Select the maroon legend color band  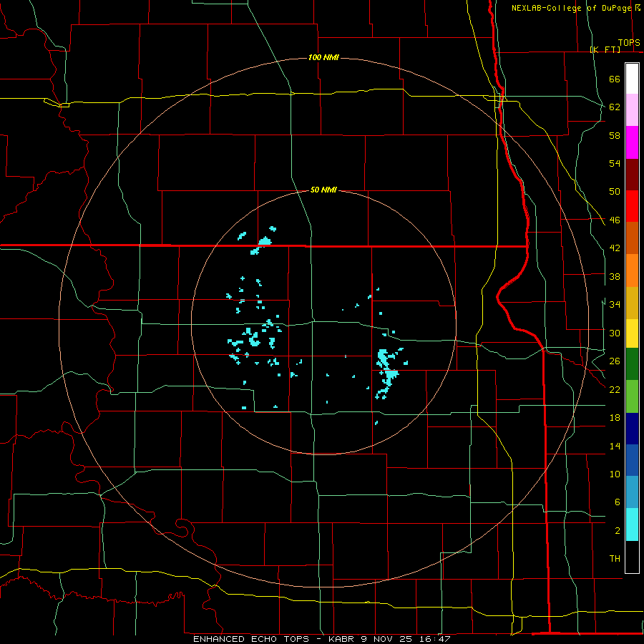[x=632, y=175]
